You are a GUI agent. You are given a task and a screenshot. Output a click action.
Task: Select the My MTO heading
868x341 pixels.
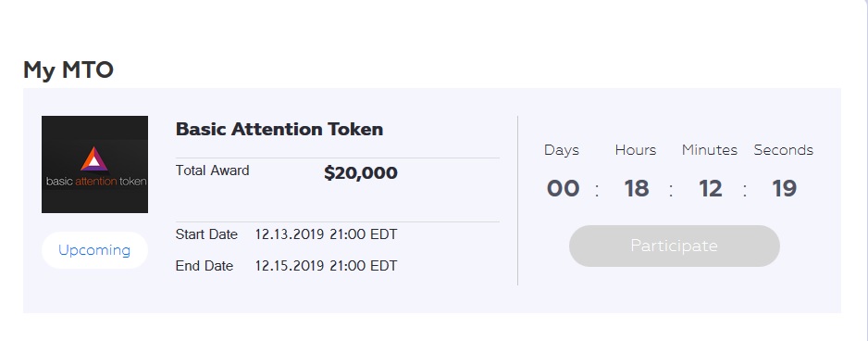(x=68, y=70)
